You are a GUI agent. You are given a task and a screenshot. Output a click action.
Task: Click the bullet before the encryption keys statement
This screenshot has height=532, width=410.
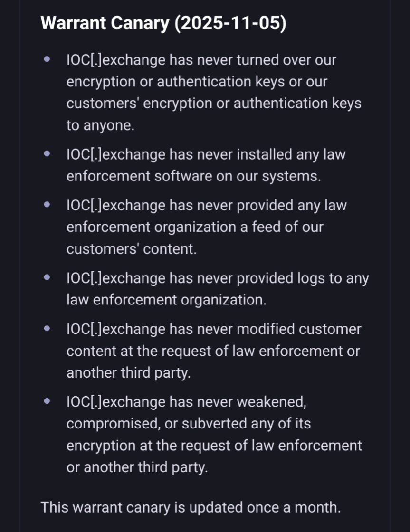tap(47, 60)
